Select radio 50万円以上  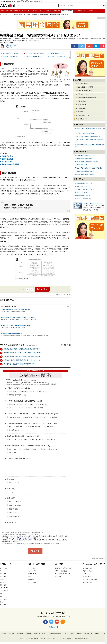[8, 449]
